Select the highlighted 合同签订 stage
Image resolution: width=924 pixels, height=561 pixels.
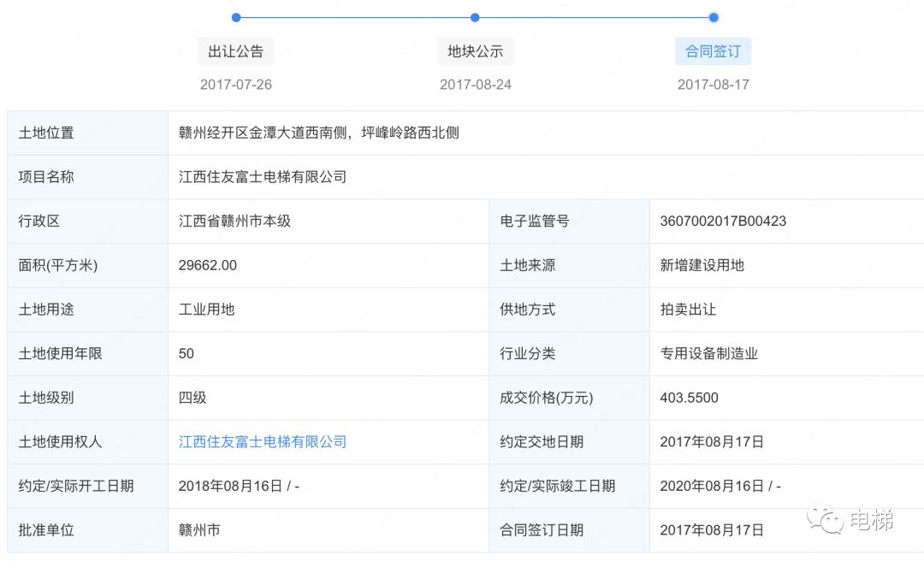pyautogui.click(x=713, y=50)
